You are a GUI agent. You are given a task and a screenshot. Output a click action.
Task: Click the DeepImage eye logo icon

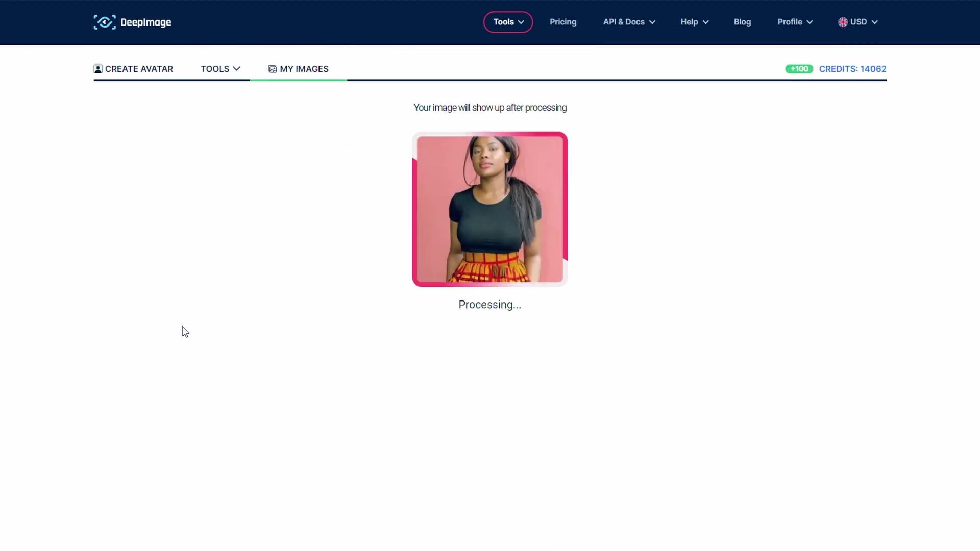105,22
